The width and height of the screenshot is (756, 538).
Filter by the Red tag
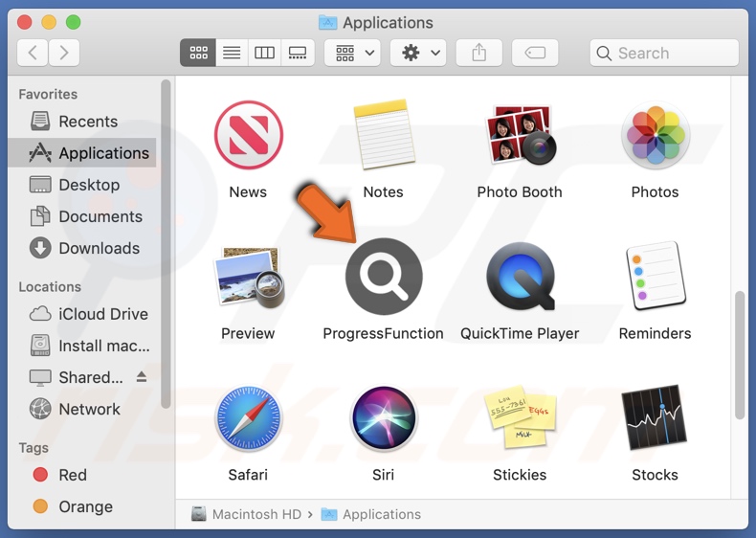(82, 475)
